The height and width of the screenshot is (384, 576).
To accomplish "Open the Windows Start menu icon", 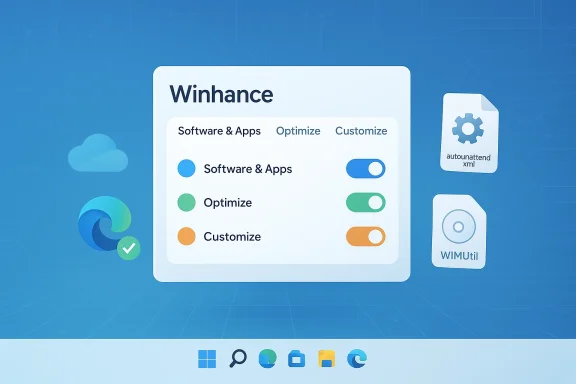I will click(207, 359).
